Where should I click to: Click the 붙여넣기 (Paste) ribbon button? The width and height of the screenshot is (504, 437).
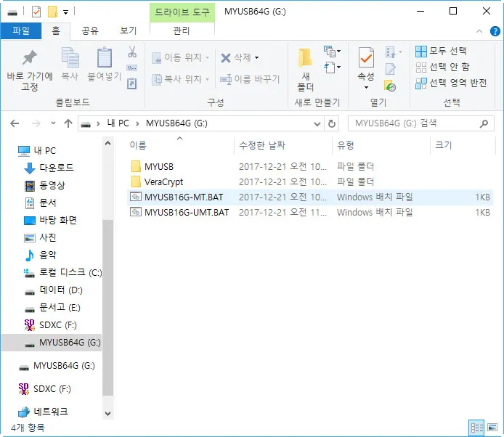click(105, 65)
